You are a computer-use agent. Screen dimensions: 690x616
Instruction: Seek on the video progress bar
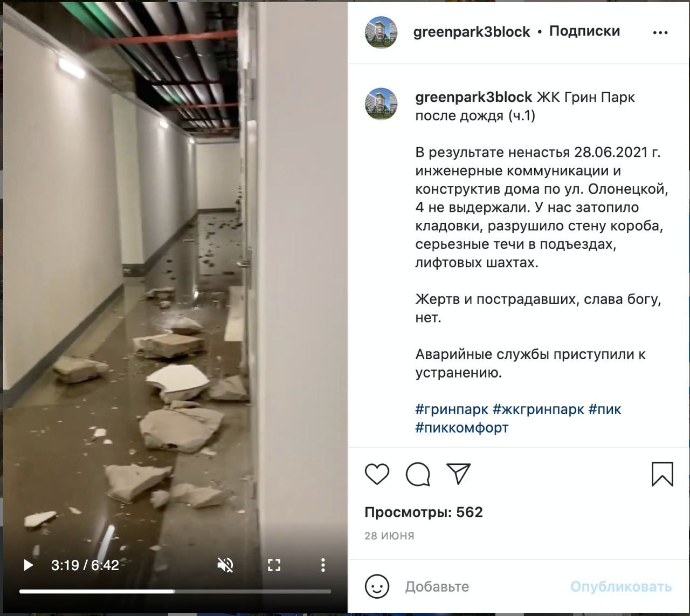tap(175, 592)
